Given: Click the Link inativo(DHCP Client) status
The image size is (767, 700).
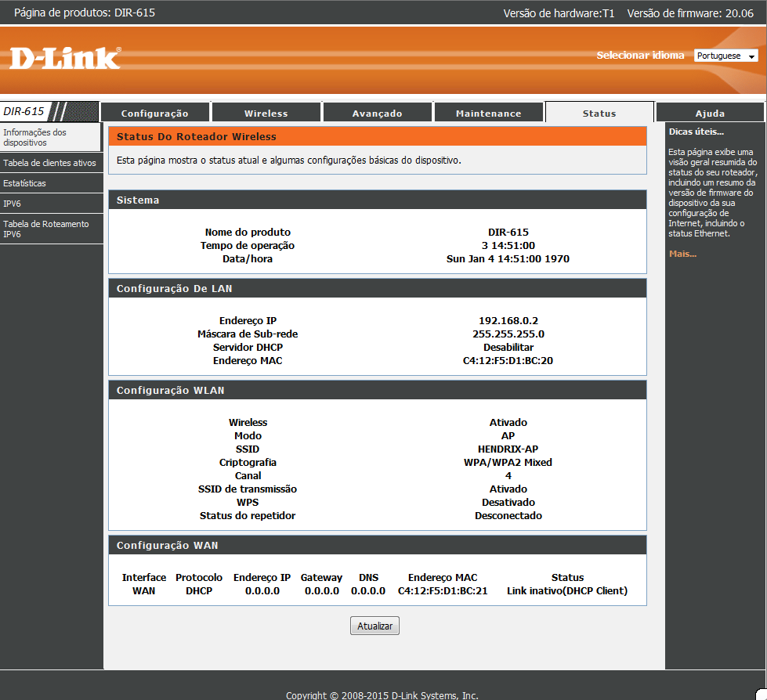Looking at the screenshot, I should (567, 591).
